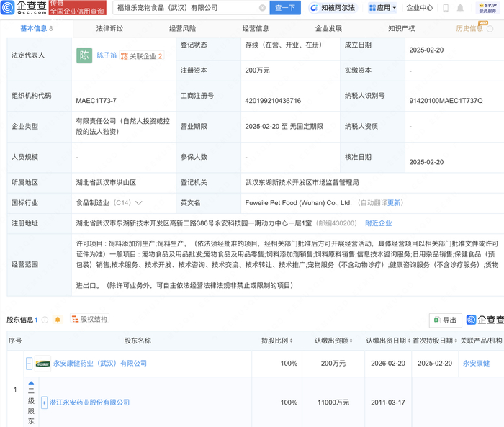Viewport: 504px width, 427px height.
Task: View 股权结构 chart
Action: pos(88,319)
